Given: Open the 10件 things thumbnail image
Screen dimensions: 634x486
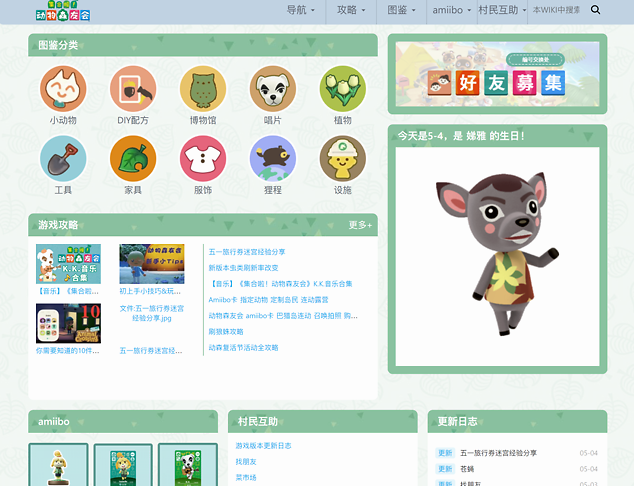Looking at the screenshot, I should click(x=68, y=323).
